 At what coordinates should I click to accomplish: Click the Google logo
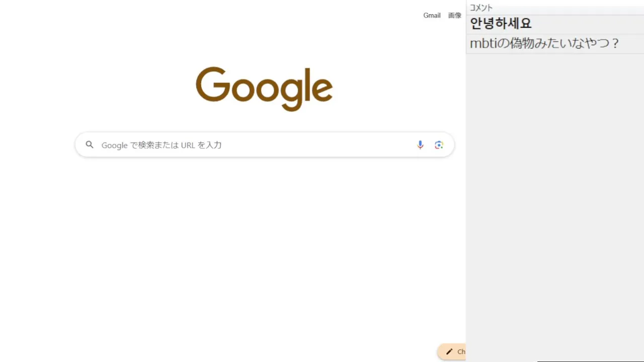pos(264,89)
